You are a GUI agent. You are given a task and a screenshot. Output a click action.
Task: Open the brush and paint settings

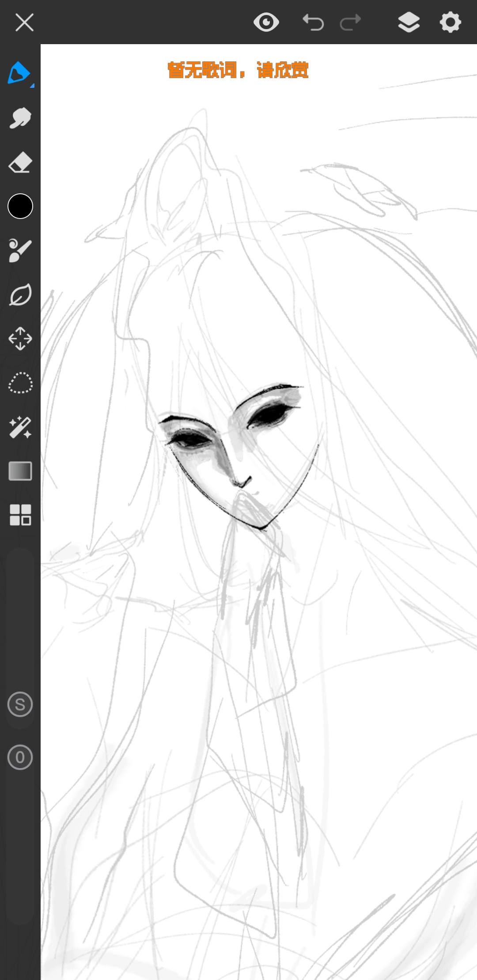click(x=20, y=250)
